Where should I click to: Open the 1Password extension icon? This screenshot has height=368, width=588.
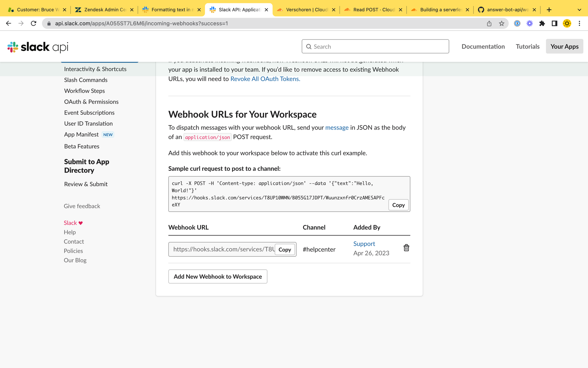tap(517, 24)
